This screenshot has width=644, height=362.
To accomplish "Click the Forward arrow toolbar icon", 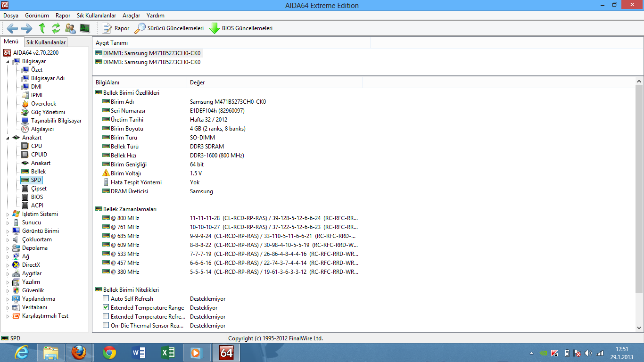I will (26, 28).
